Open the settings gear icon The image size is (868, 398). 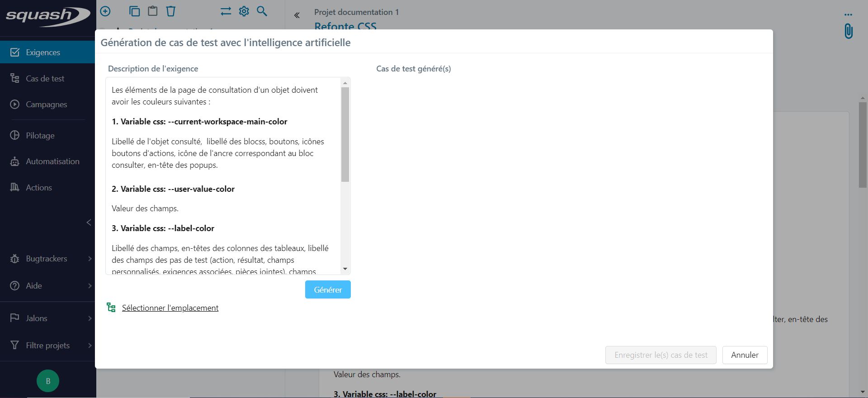tap(244, 11)
